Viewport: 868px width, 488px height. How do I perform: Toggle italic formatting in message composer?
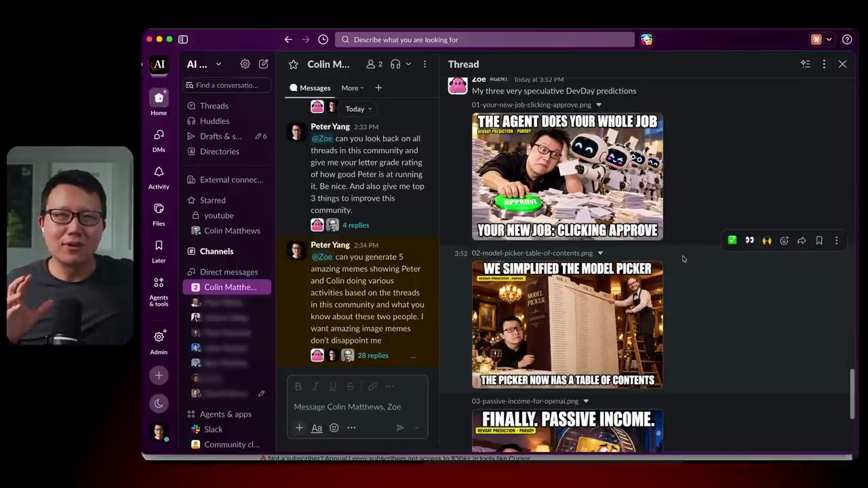pyautogui.click(x=315, y=386)
